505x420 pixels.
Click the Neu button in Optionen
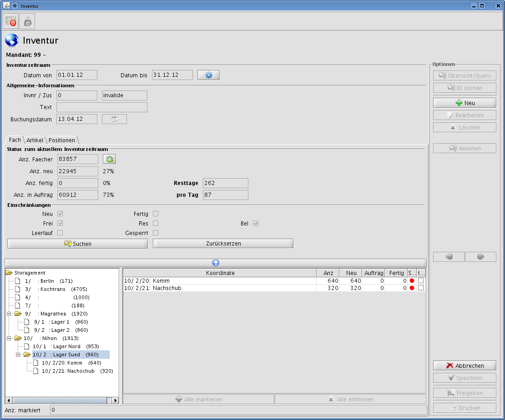pyautogui.click(x=465, y=103)
